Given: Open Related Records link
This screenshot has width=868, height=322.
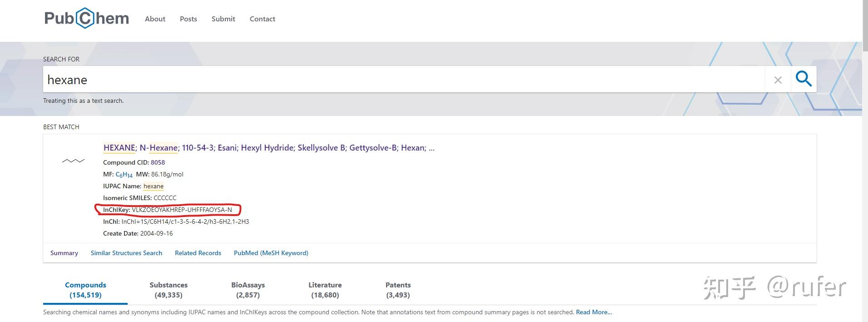Looking at the screenshot, I should click(198, 253).
